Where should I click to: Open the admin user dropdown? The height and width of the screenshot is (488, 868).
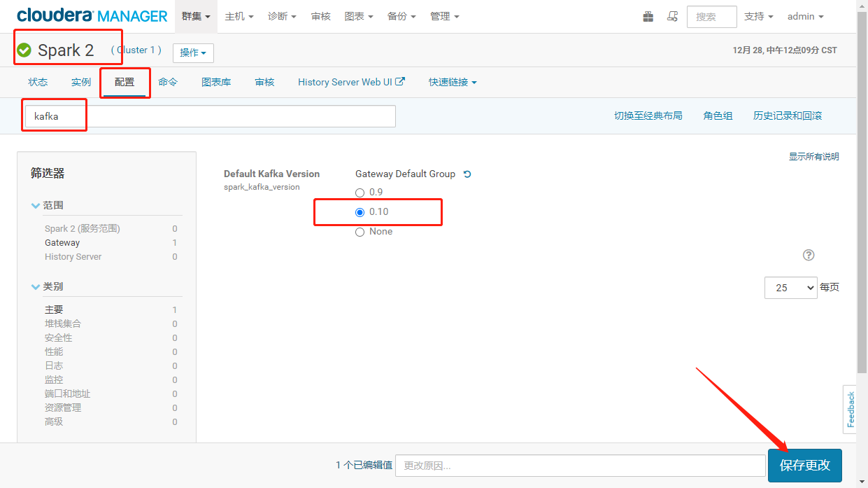point(806,16)
